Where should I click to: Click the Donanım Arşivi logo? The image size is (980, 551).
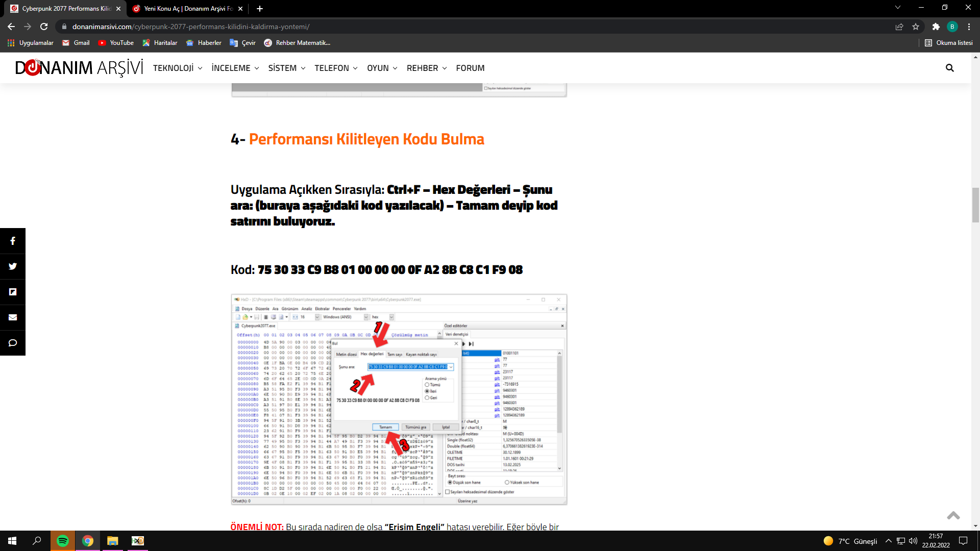[x=79, y=67]
